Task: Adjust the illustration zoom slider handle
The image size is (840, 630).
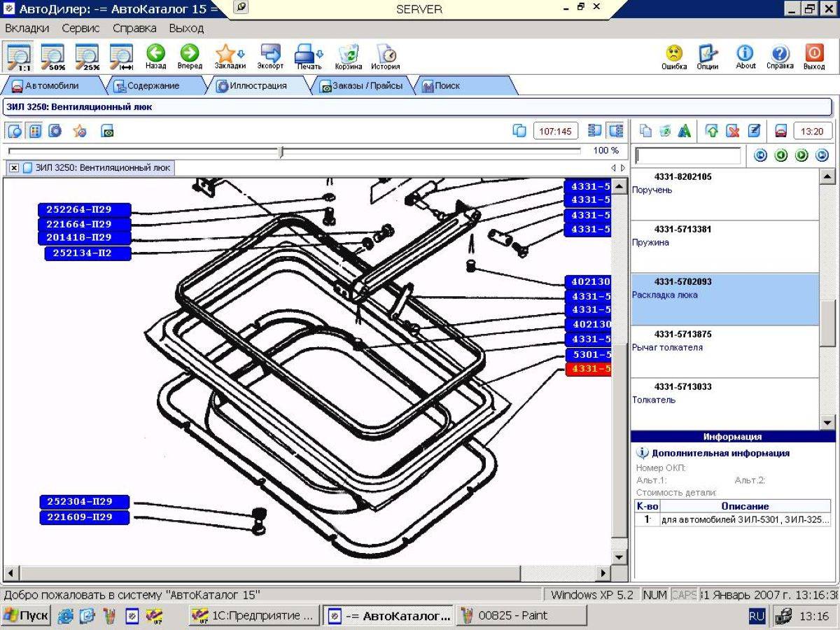Action: [x=281, y=151]
